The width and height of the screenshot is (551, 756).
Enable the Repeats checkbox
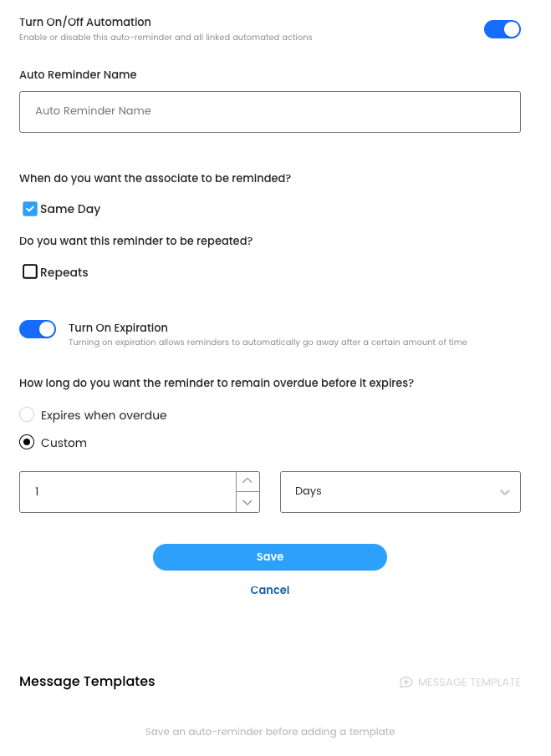pyautogui.click(x=30, y=272)
